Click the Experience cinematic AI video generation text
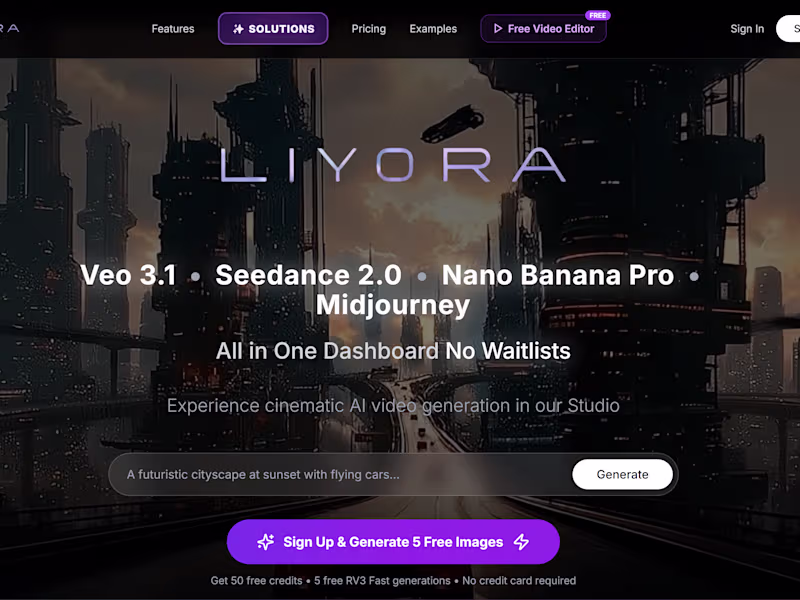 pyautogui.click(x=393, y=406)
